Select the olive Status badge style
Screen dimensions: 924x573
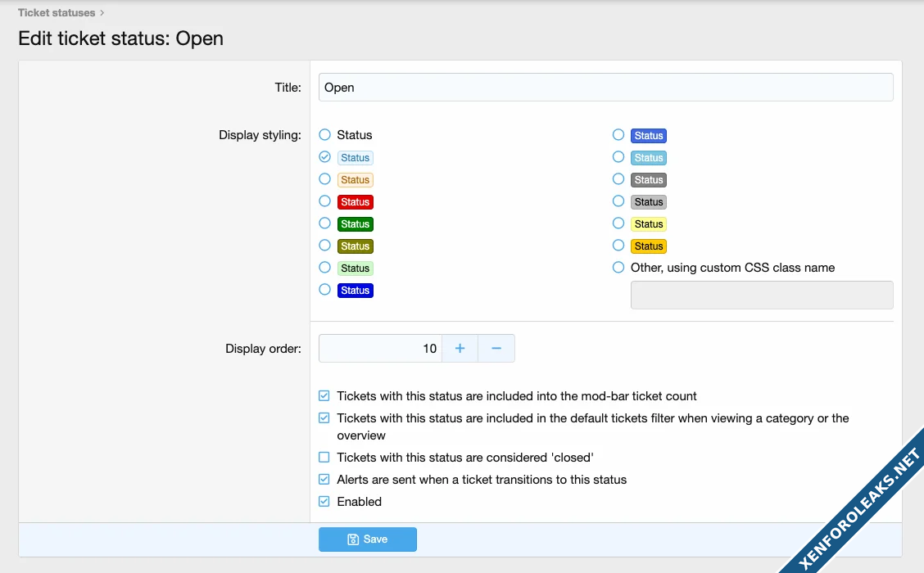325,246
